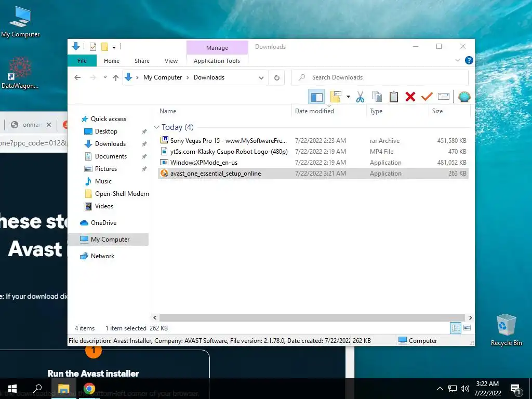Click the shell Classic Explorer settings icon
Viewport: 532px width, 399px height.
[x=464, y=97]
